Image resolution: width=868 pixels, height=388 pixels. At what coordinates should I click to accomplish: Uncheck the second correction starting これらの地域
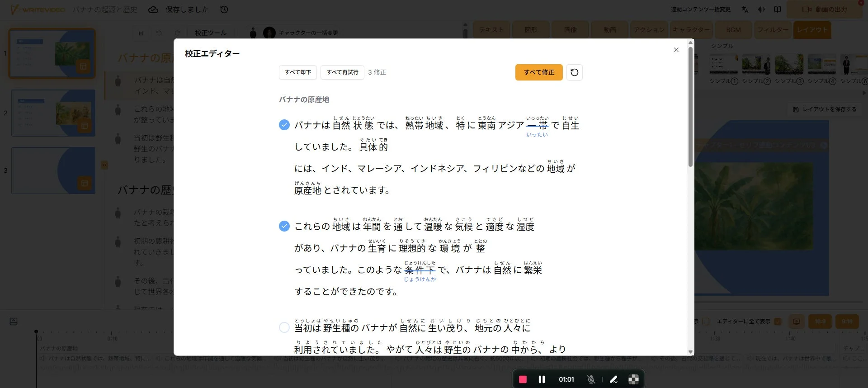click(x=284, y=226)
